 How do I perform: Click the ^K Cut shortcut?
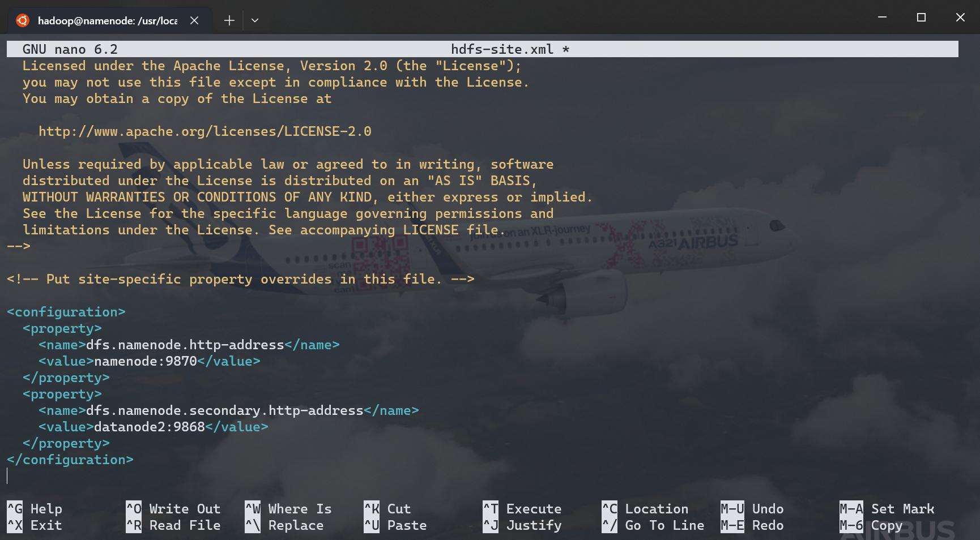(x=387, y=509)
